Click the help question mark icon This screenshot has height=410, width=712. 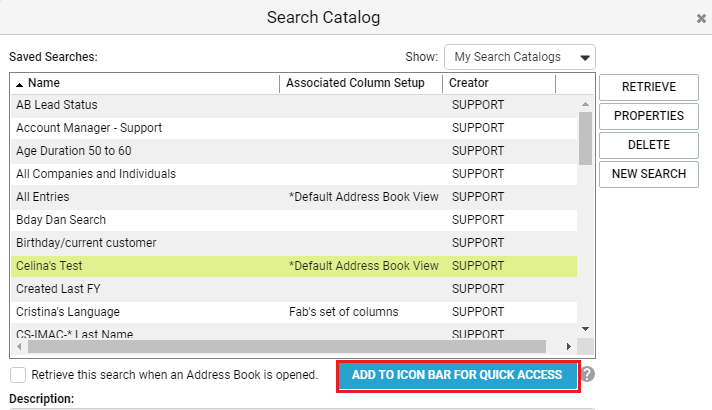(x=587, y=375)
